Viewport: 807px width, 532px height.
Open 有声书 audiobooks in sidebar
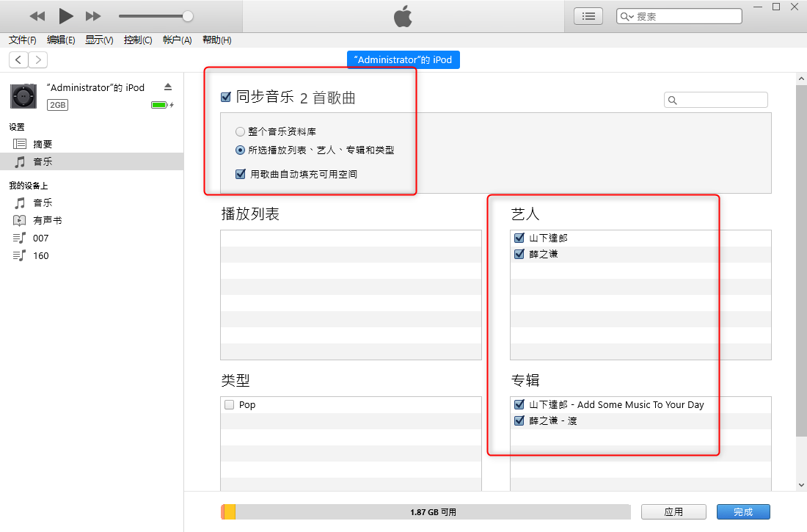[x=92, y=220]
